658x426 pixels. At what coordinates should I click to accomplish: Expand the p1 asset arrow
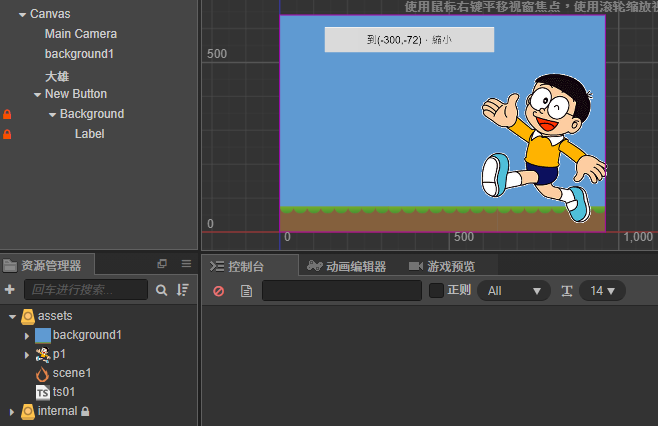click(27, 355)
